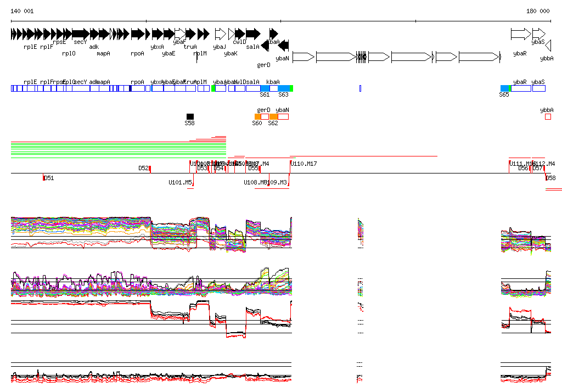Select the D51 marker

point(43,177)
